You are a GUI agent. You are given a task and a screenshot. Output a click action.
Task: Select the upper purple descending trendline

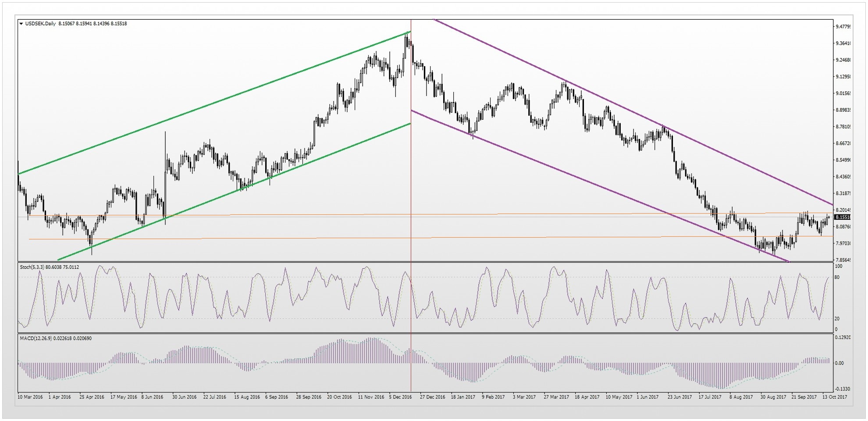tap(633, 112)
